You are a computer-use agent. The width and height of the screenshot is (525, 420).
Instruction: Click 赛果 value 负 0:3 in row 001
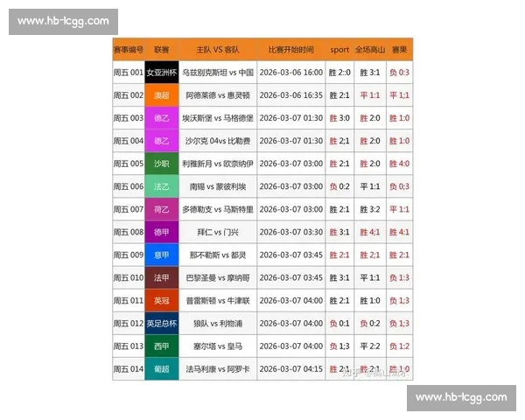click(400, 73)
